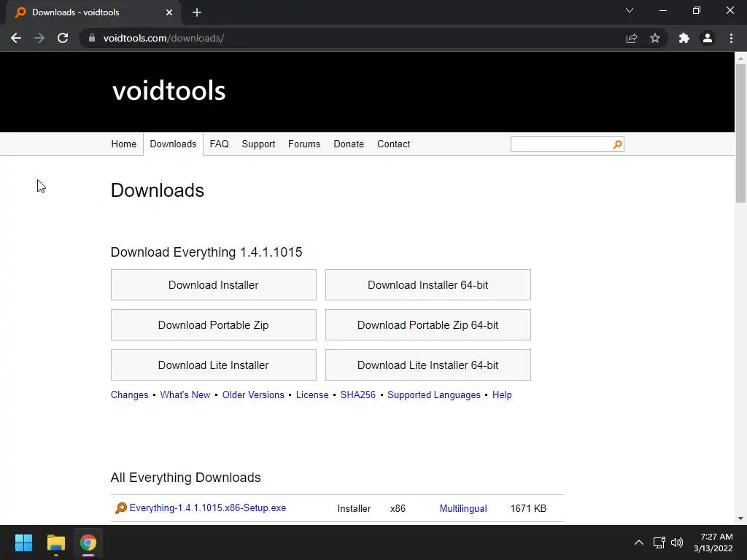747x560 pixels.
Task: Open the Chrome three-dot menu
Action: tap(731, 38)
